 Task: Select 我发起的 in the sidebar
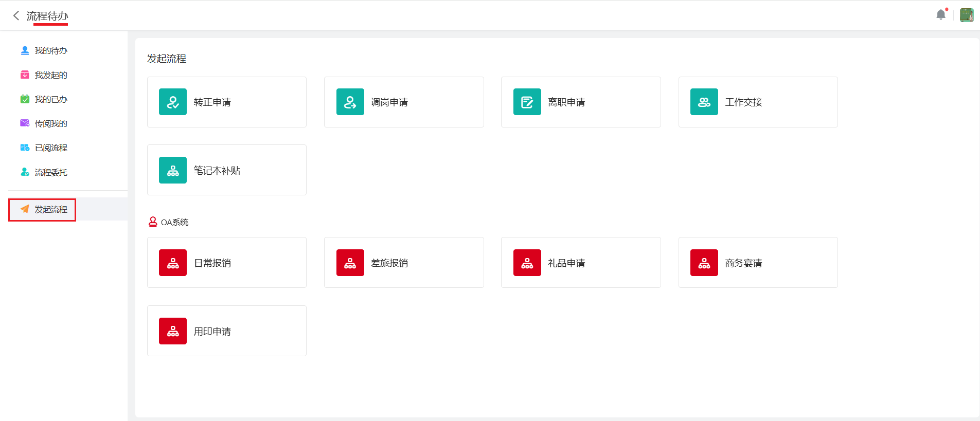pyautogui.click(x=50, y=75)
